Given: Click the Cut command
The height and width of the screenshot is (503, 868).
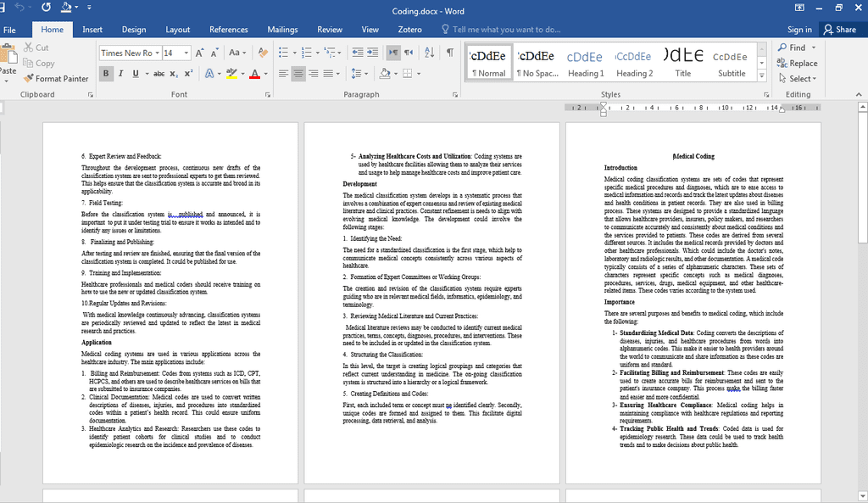Looking at the screenshot, I should tap(36, 48).
